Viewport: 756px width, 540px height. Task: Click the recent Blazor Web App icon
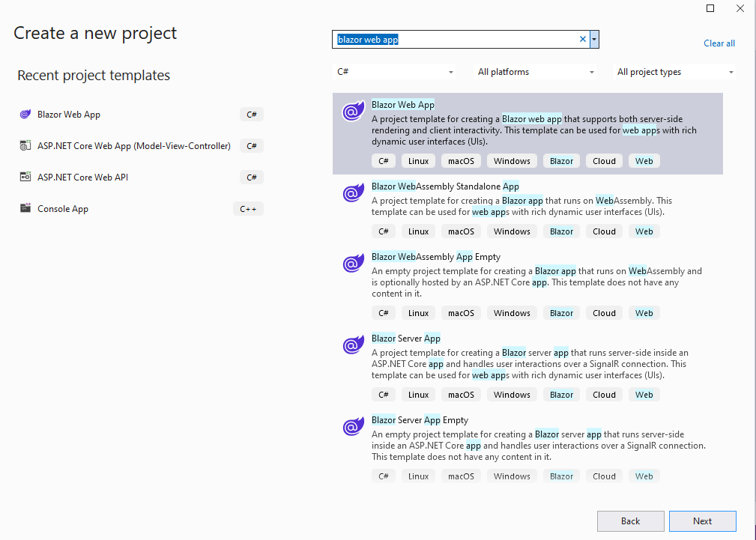pos(25,115)
